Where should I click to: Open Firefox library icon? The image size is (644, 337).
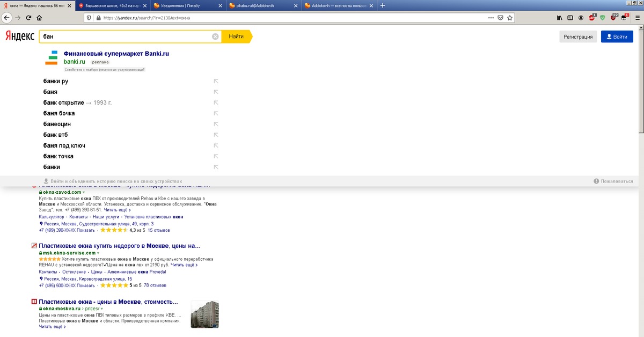(x=559, y=18)
